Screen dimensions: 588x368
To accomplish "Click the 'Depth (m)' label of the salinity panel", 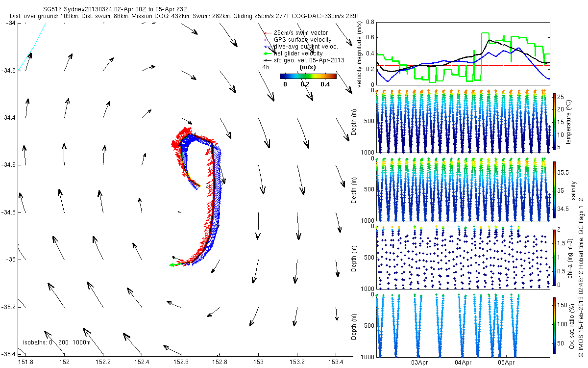I will [x=354, y=190].
